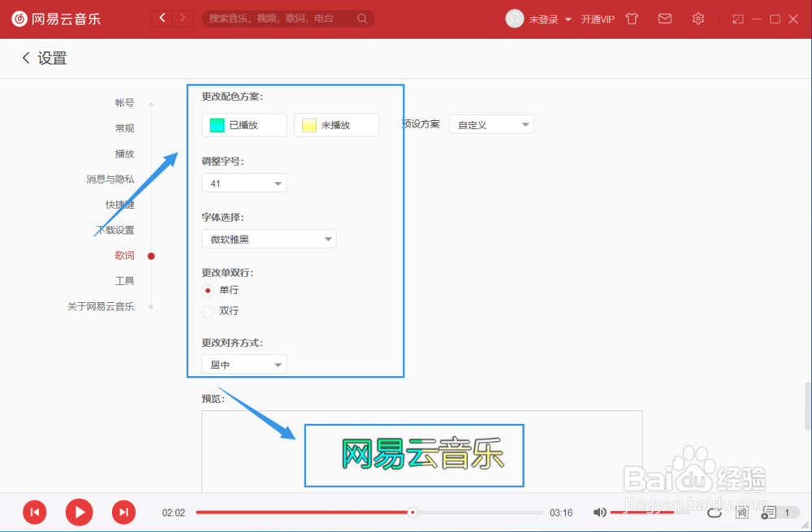Open the playlist queue icon

pos(768,513)
